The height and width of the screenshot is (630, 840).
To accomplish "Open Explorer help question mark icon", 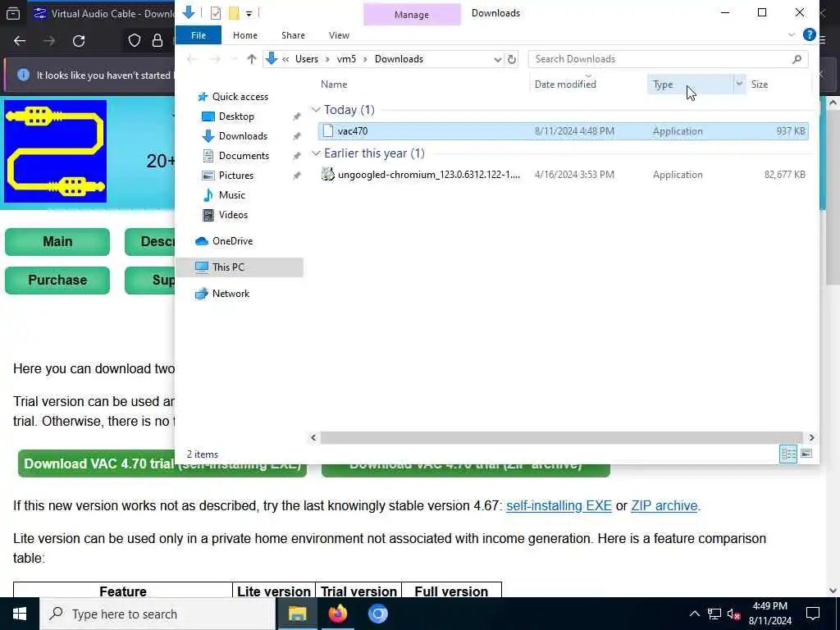I will tap(809, 34).
